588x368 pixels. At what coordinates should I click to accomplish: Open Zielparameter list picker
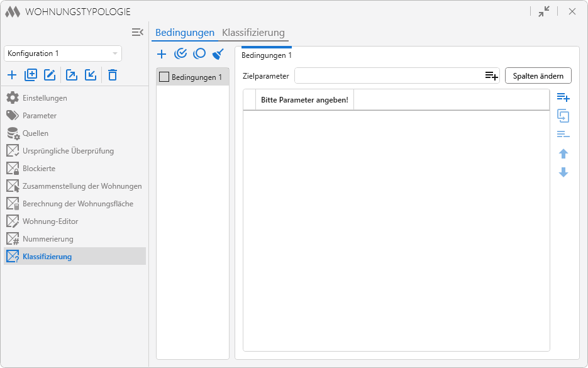coord(491,75)
